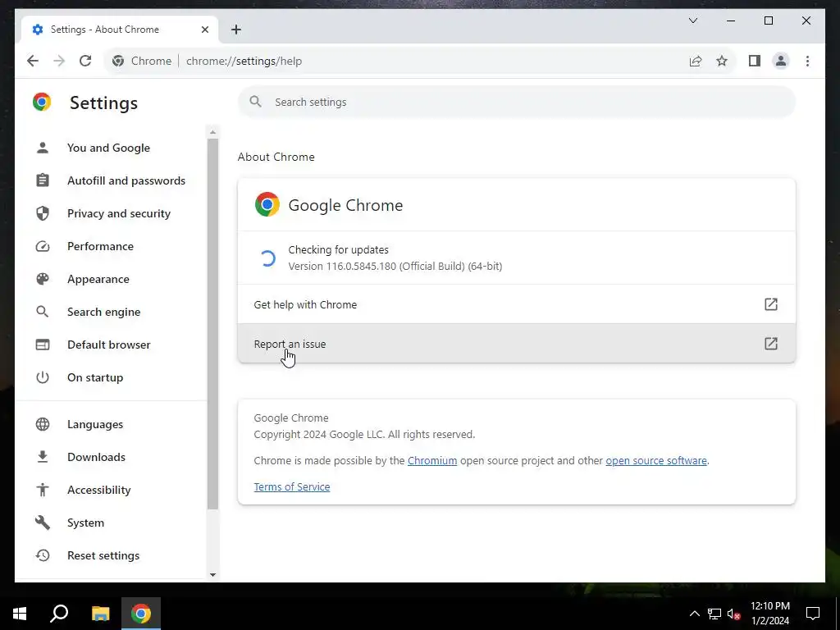Click Report an issue row
The width and height of the screenshot is (840, 630).
[x=517, y=344]
